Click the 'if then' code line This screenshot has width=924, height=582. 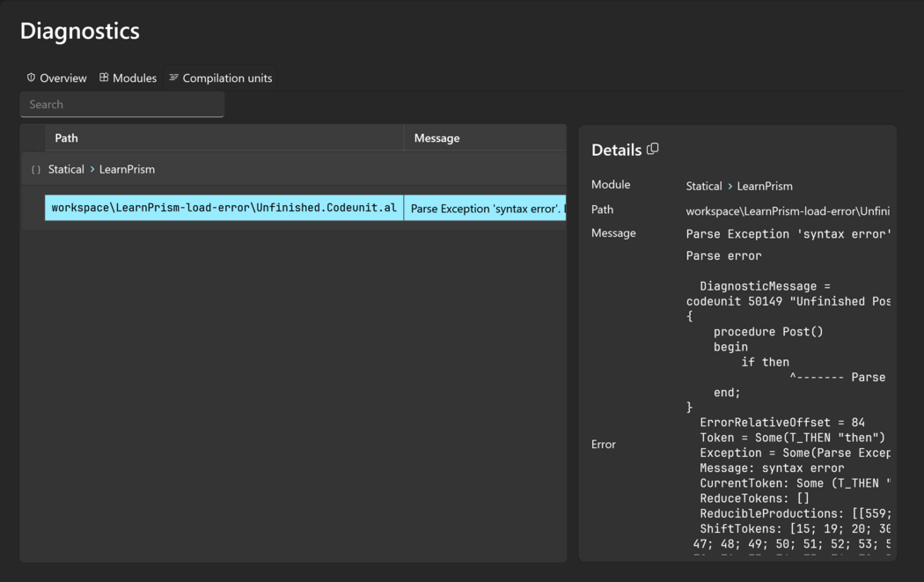point(765,362)
